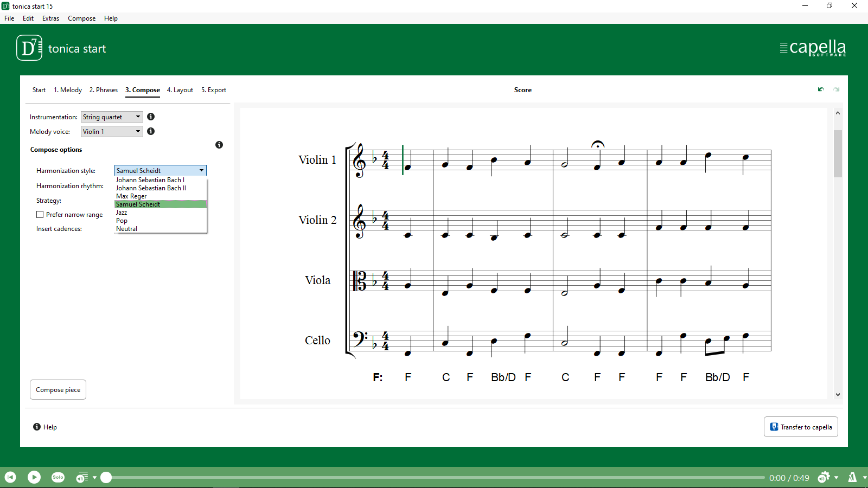
Task: Click the redo arrow above the score
Action: [x=837, y=89]
